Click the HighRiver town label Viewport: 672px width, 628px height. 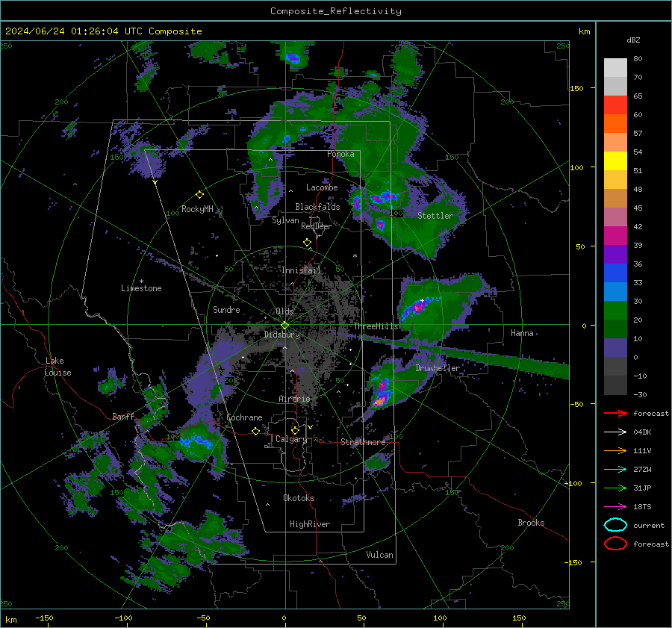pos(310,524)
